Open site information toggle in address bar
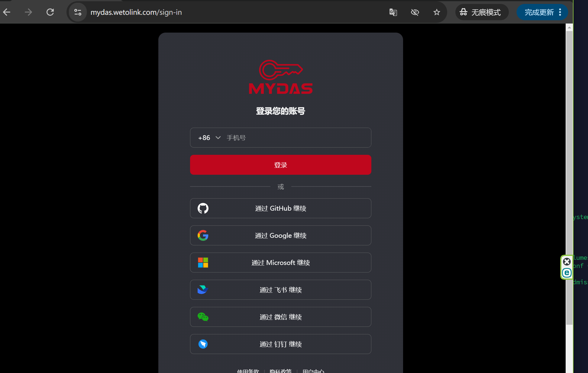Viewport: 588px width, 373px height. tap(78, 12)
